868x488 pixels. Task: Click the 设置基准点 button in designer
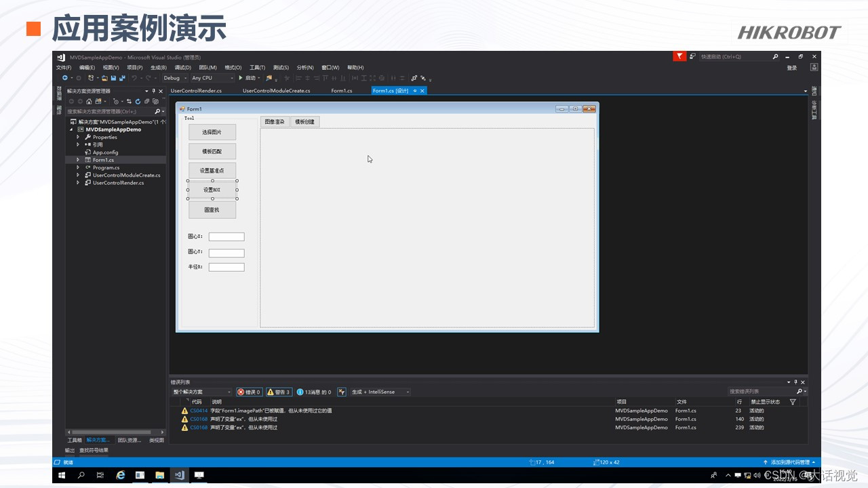pyautogui.click(x=212, y=170)
